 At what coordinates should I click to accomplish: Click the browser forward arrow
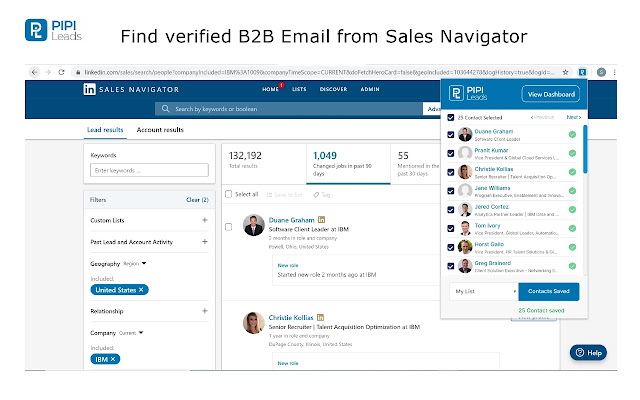click(x=48, y=72)
